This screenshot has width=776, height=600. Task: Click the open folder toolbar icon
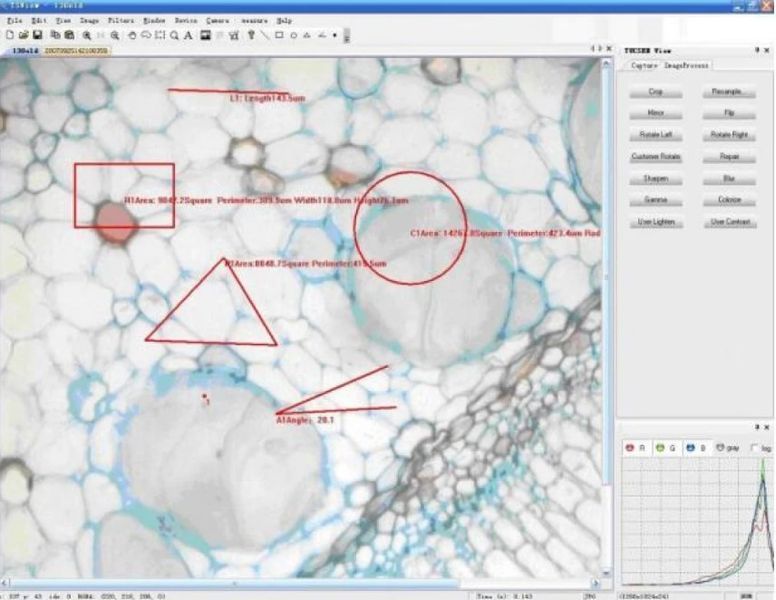point(23,35)
